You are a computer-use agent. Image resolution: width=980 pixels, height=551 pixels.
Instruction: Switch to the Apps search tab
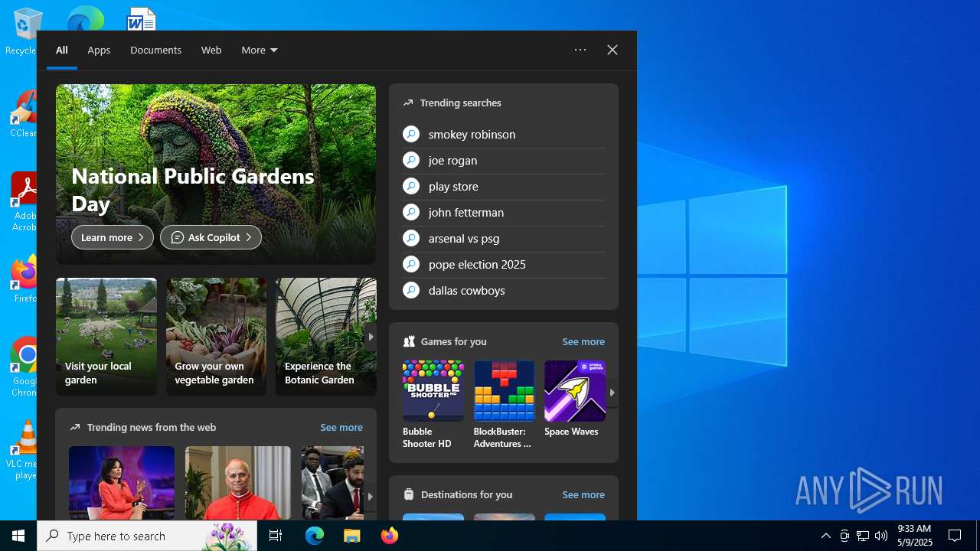click(x=99, y=50)
